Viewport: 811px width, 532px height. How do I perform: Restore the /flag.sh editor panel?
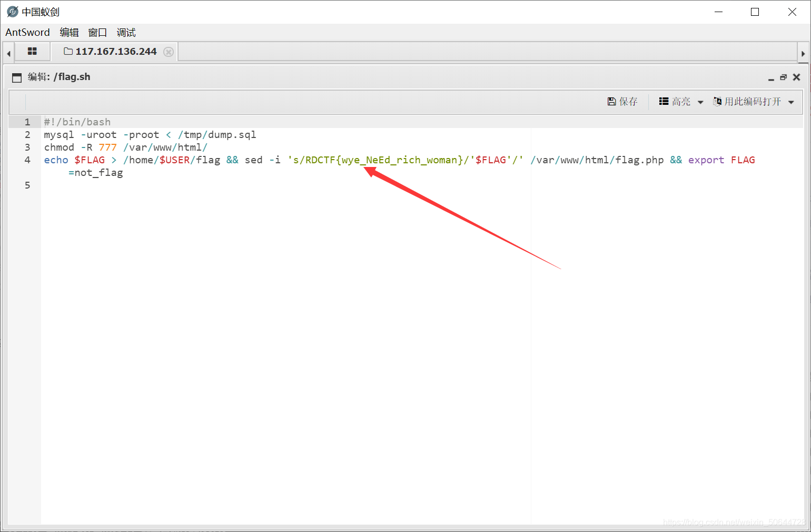pos(784,77)
